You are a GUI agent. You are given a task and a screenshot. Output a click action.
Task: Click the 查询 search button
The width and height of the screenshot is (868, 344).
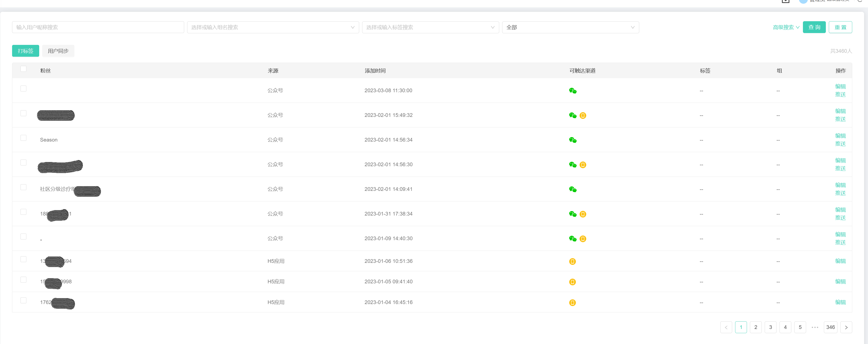pos(814,27)
